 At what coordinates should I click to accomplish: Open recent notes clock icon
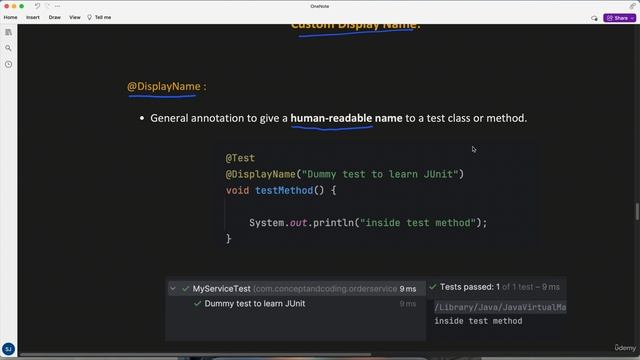[x=9, y=64]
